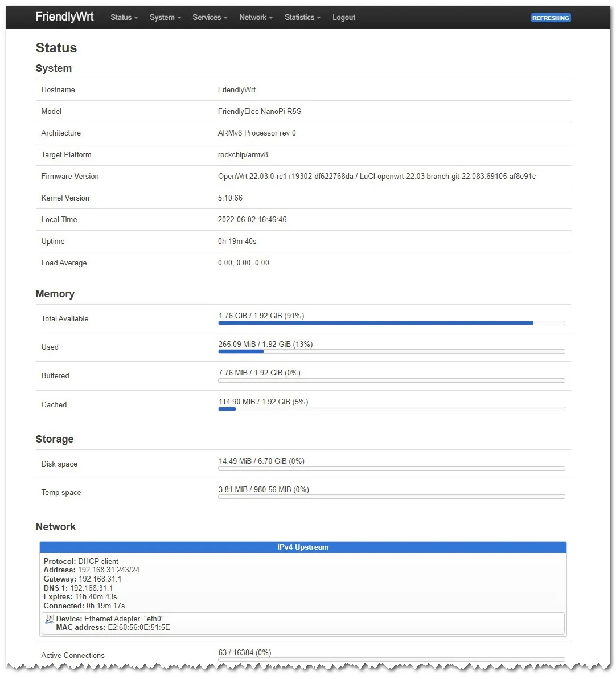Click the Cached memory progress bar
The height and width of the screenshot is (679, 616).
pyautogui.click(x=391, y=409)
